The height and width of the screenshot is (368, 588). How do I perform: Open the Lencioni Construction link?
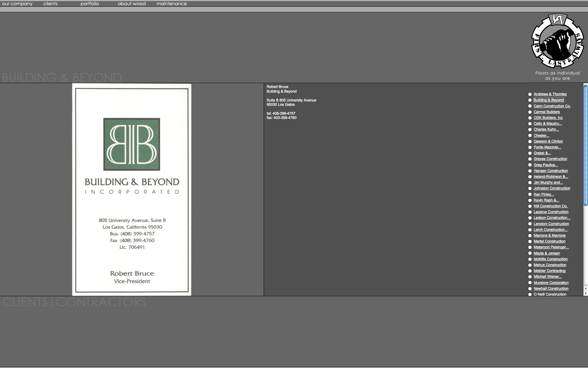[551, 224]
